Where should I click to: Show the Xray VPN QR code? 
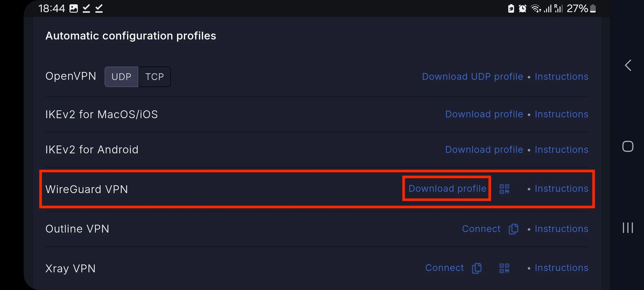point(504,268)
